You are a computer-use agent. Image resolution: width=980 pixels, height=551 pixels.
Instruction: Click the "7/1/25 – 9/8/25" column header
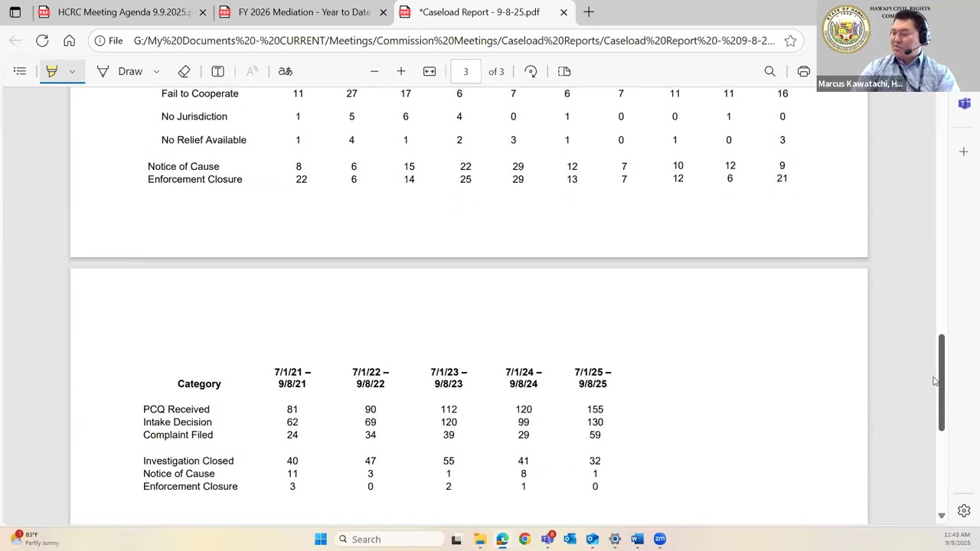tap(593, 378)
